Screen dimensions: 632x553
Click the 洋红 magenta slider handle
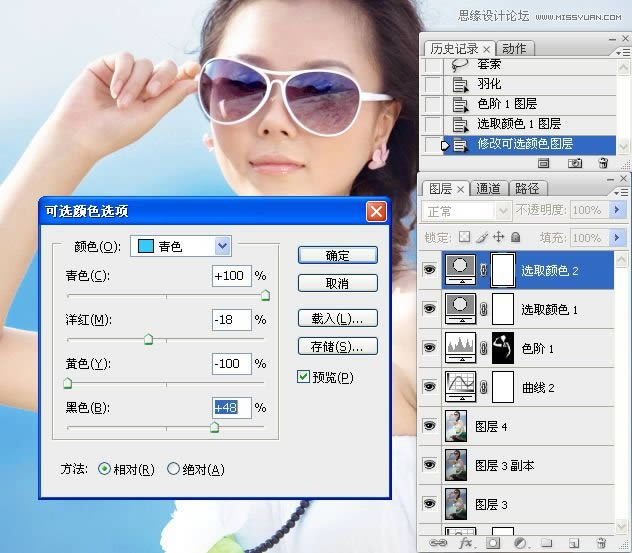[x=148, y=340]
